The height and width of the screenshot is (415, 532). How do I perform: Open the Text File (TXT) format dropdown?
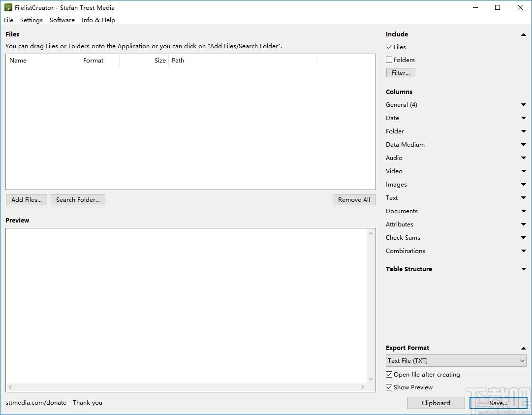point(456,361)
